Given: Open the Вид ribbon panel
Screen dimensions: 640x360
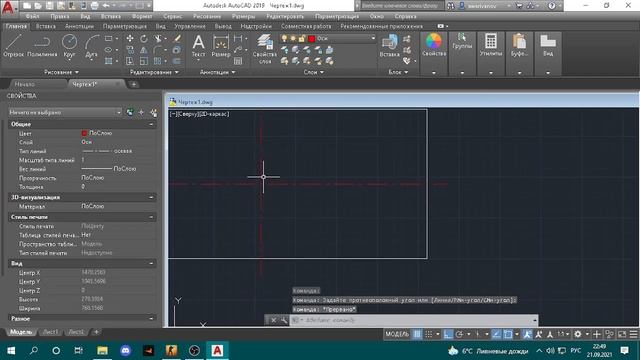Looking at the screenshot, I should coord(548,45).
